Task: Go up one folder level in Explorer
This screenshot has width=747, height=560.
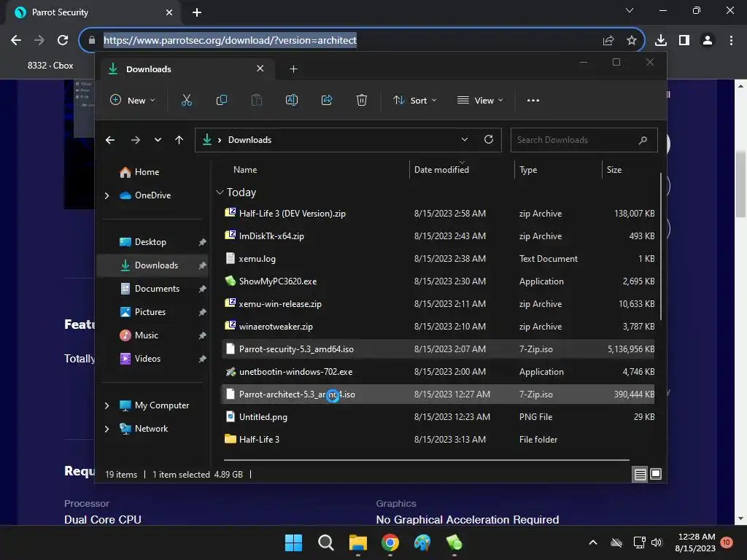Action: pyautogui.click(x=179, y=140)
